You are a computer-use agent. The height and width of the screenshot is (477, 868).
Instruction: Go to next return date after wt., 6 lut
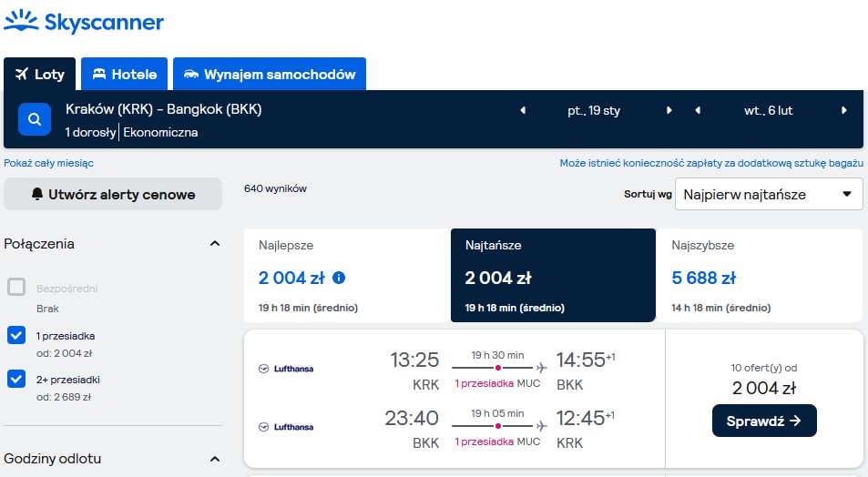click(843, 110)
